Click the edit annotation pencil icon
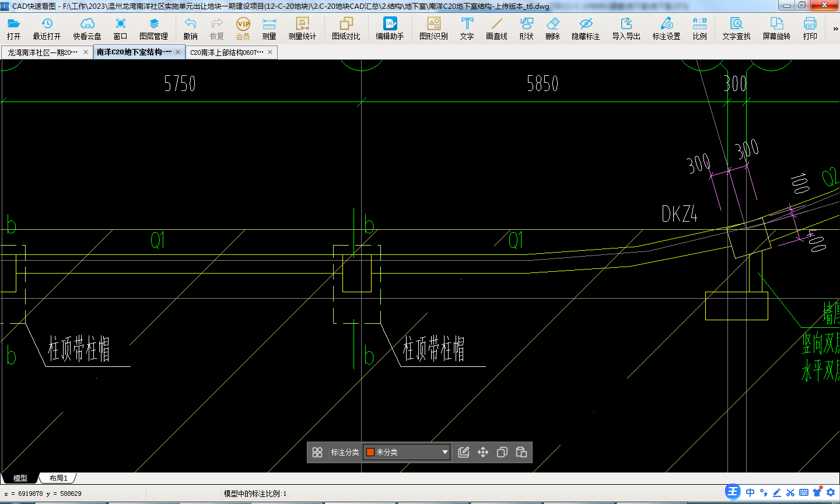This screenshot has width=840, height=504. (464, 452)
